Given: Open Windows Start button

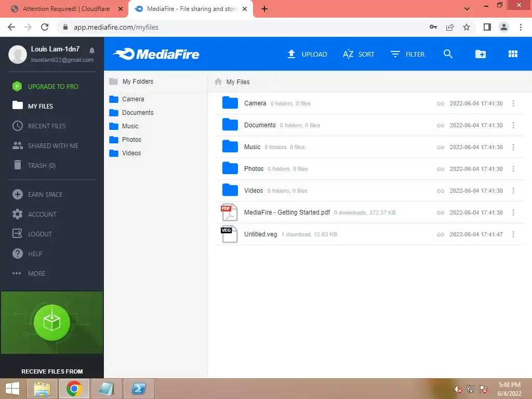Looking at the screenshot, I should [12, 389].
